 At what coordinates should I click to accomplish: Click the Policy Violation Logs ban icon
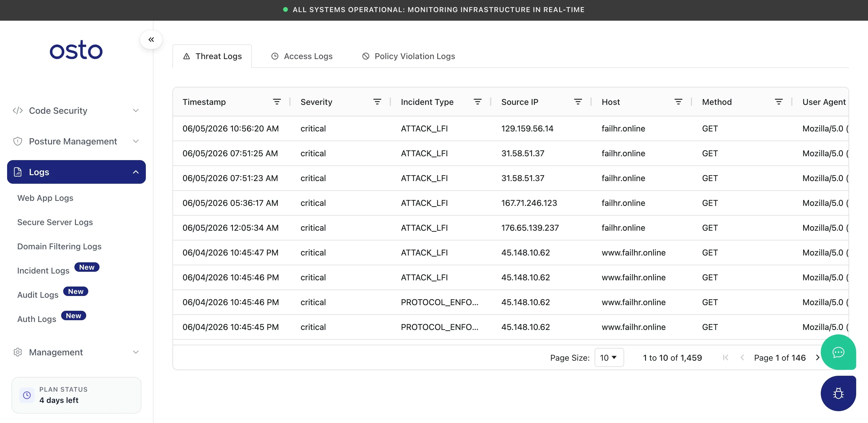click(x=366, y=56)
